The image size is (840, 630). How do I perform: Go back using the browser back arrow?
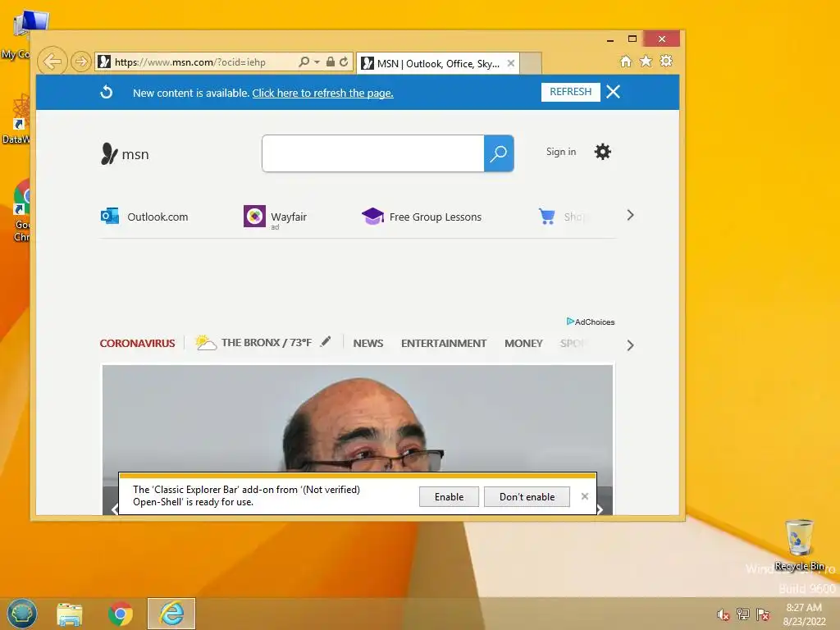[52, 62]
